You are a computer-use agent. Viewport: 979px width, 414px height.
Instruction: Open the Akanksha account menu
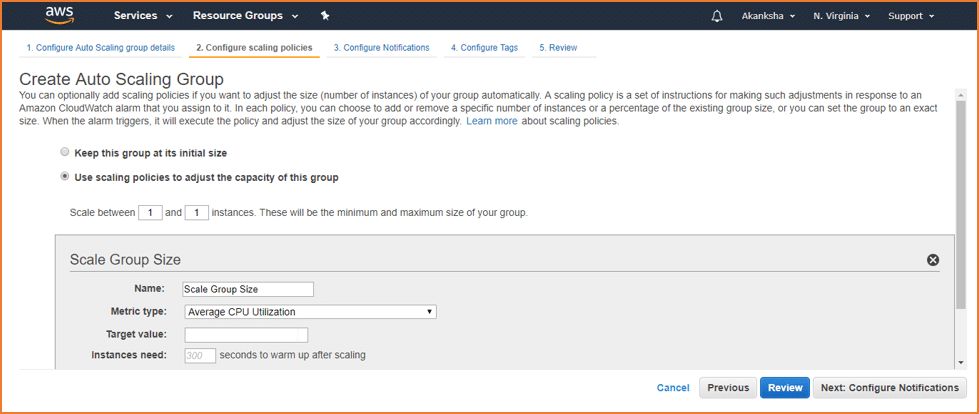(x=768, y=16)
